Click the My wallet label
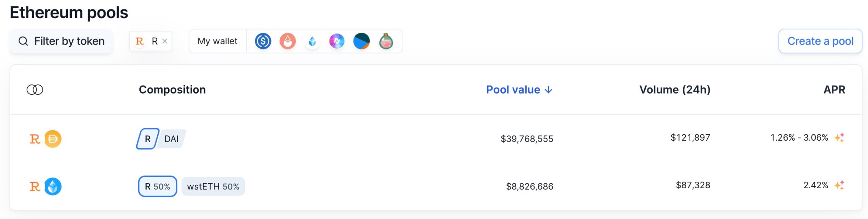Image resolution: width=868 pixels, height=219 pixels. click(x=218, y=41)
